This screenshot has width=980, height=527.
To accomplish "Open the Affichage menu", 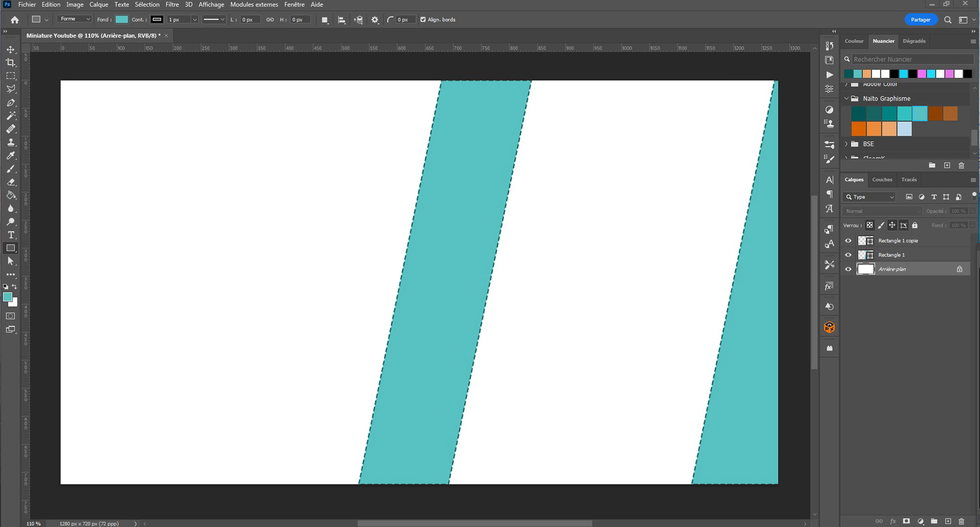I will [211, 5].
